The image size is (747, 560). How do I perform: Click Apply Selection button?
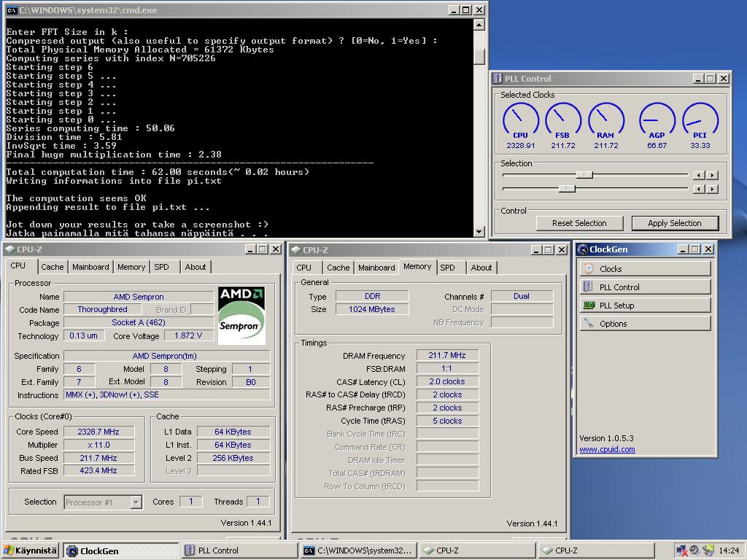(x=675, y=223)
